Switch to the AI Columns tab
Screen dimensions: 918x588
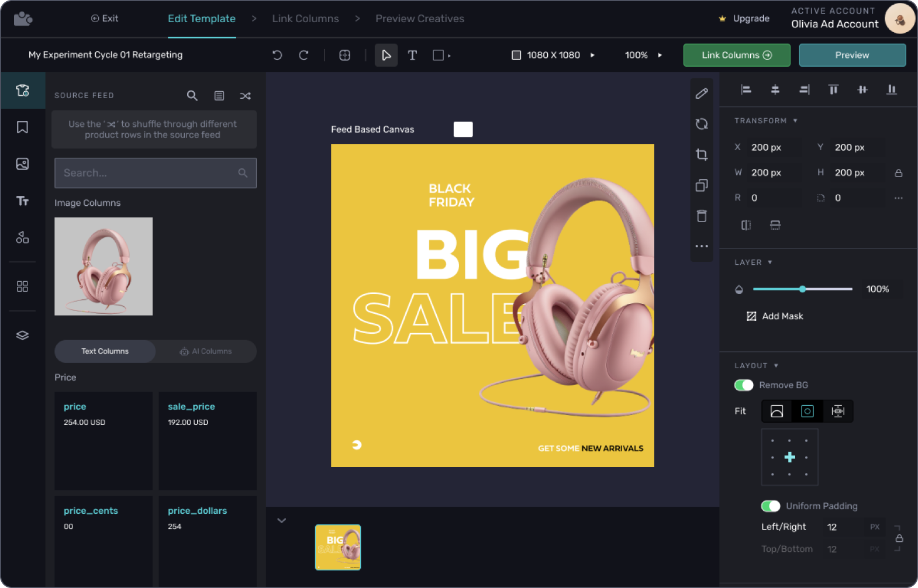click(x=206, y=351)
